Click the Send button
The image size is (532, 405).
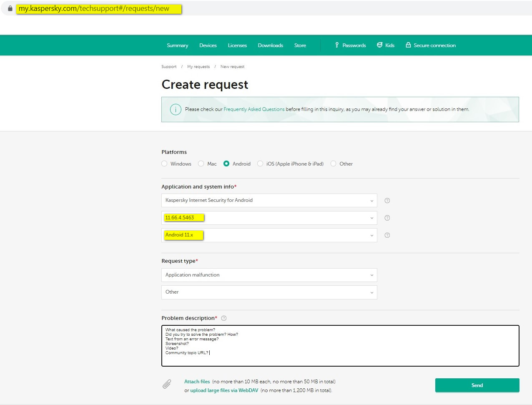(x=477, y=385)
